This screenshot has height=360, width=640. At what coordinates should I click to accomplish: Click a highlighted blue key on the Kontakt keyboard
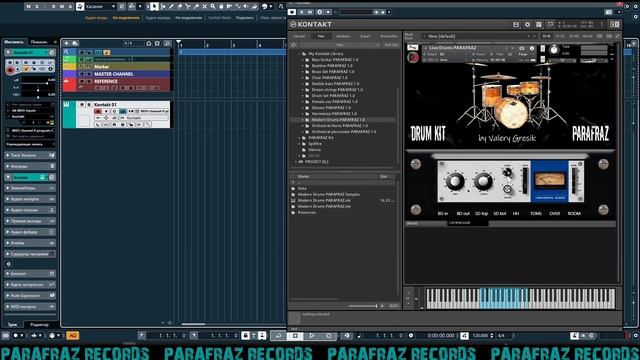504,298
